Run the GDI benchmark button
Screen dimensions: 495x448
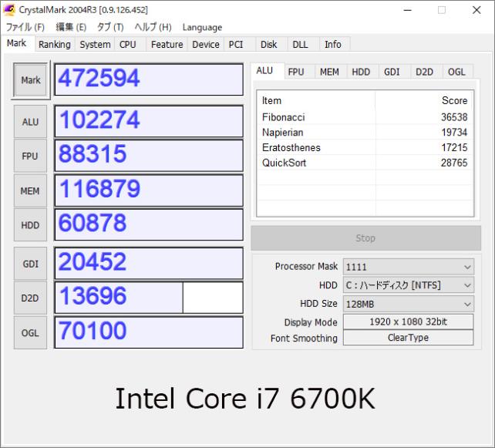(30, 264)
